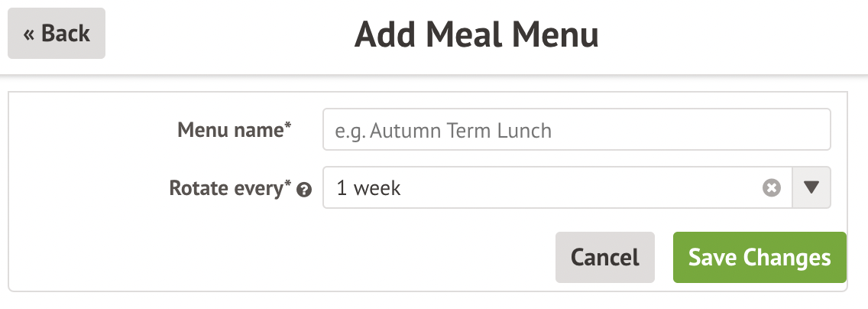Show the Rotate every question mark tooltip
This screenshot has width=868, height=309.
pos(303,190)
